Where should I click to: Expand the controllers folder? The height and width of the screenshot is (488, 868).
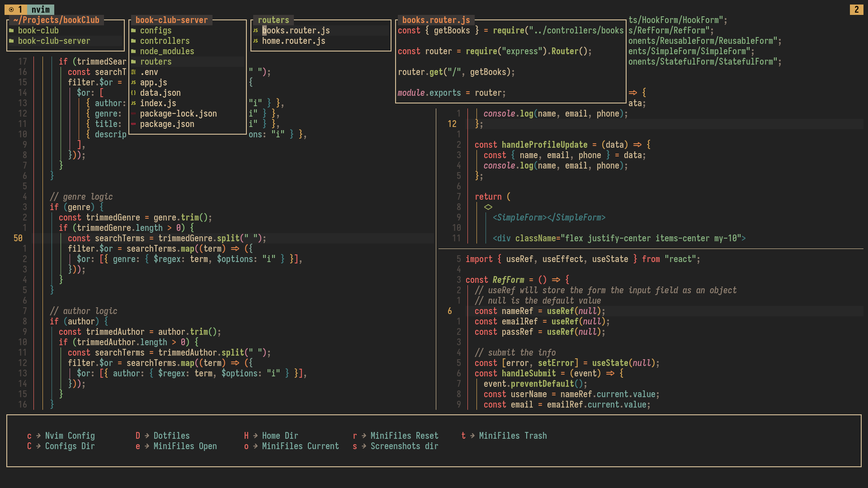165,41
